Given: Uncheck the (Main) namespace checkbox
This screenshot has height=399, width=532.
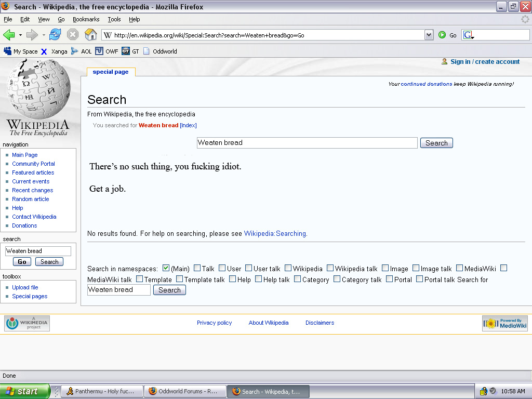Looking at the screenshot, I should point(166,268).
